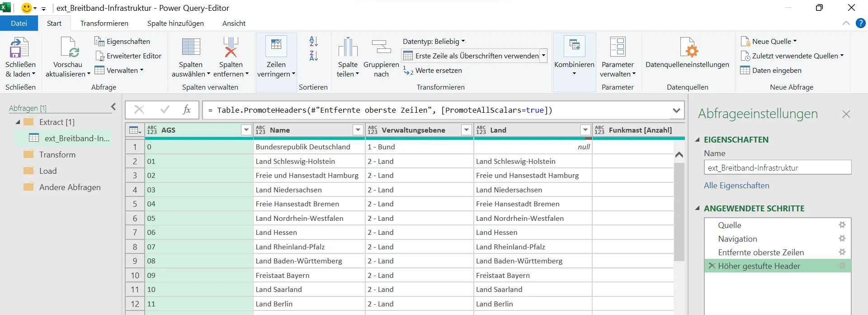
Task: Change the Verwaltungsebene column data type icon
Action: coord(372,130)
